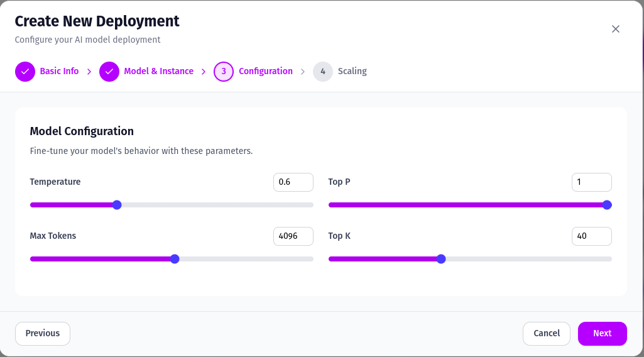Viewport: 644px width, 357px height.
Task: Click the Max Tokens slider handle
Action: (175, 259)
